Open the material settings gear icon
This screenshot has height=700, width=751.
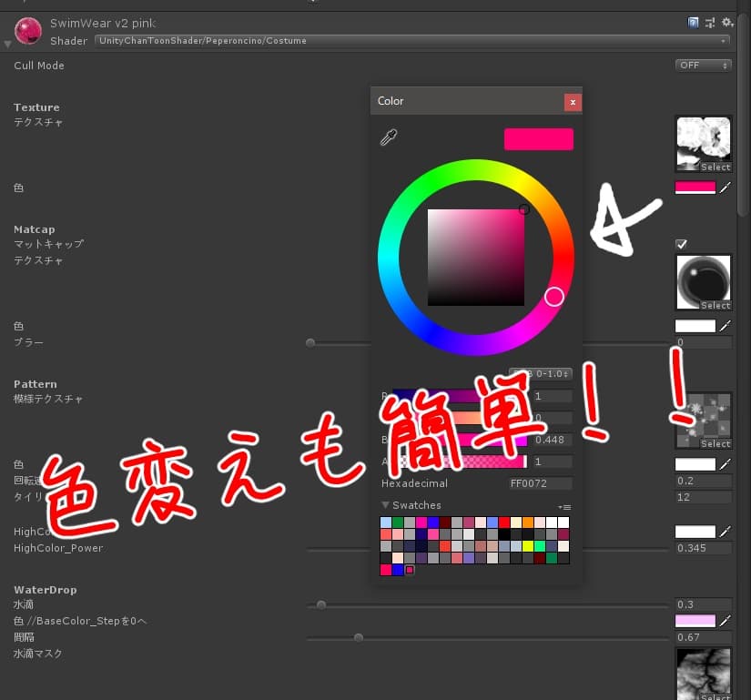726,21
